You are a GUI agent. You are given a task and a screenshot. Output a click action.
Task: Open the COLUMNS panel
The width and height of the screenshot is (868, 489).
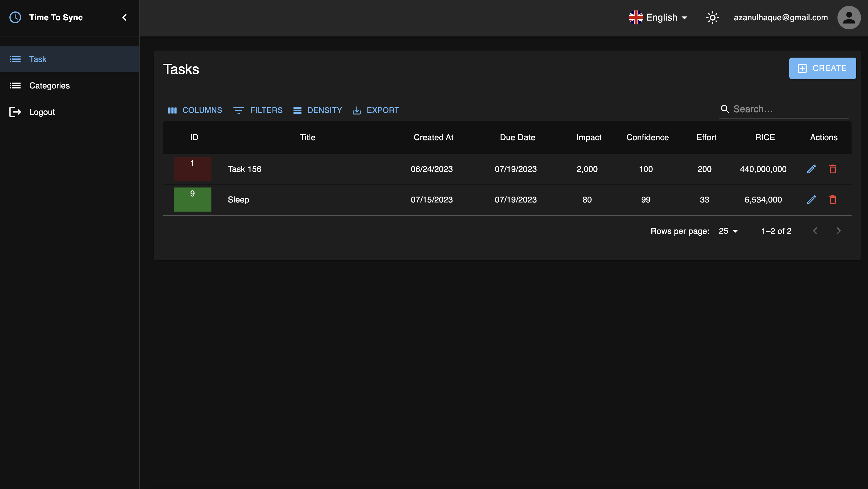point(195,110)
